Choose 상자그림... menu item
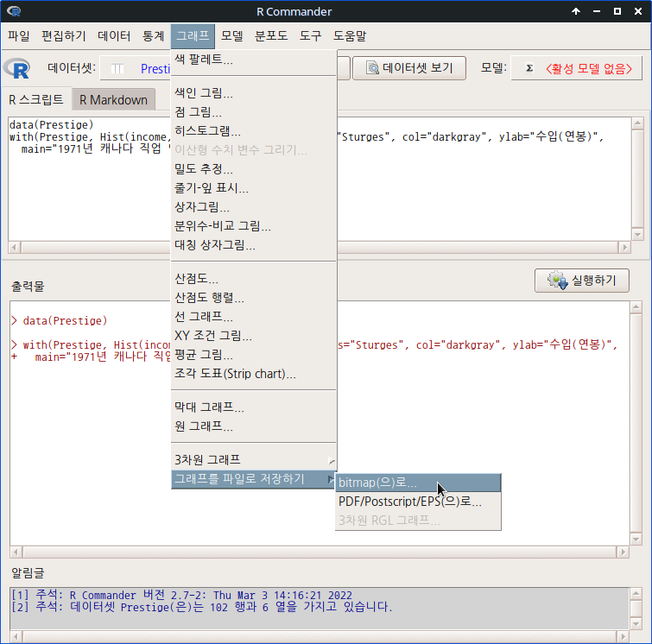 tap(253, 207)
